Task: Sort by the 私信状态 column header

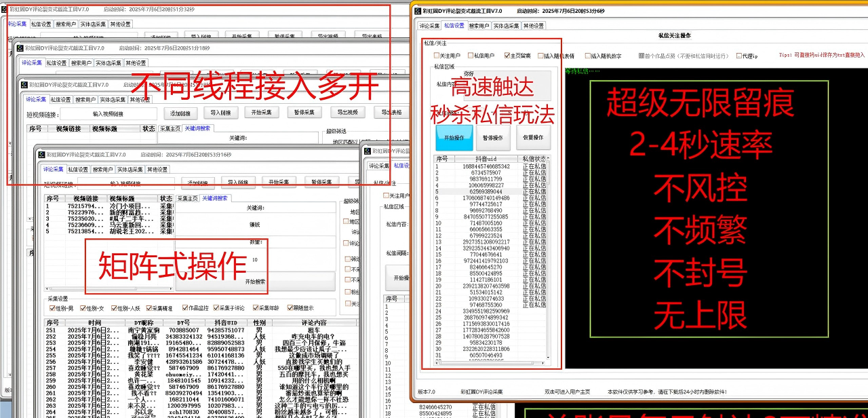Action: (x=533, y=159)
